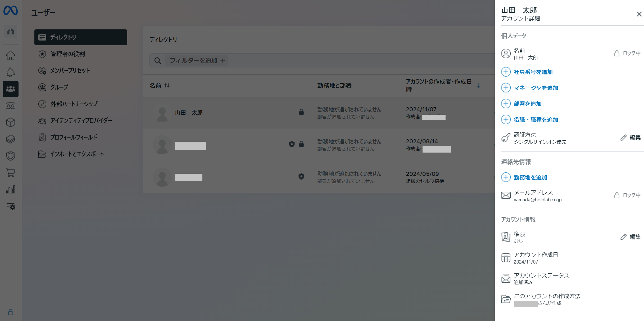Open the settings gear list icon
The image size is (644, 321).
pos(11,207)
